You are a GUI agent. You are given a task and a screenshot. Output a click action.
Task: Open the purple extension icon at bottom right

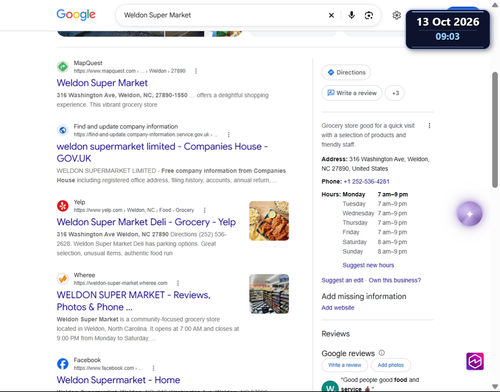475,361
